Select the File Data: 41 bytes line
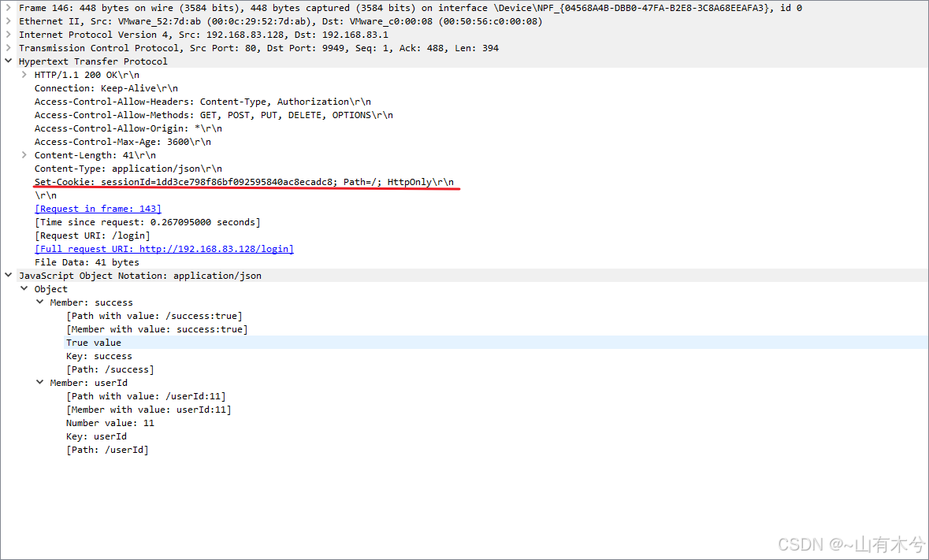This screenshot has width=929, height=560. click(87, 262)
